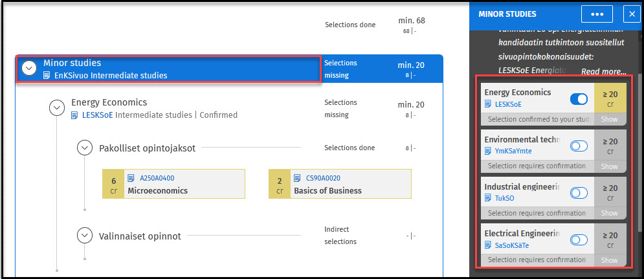Screen dimensions: 644x279
Task: Click document icon beside TukSO in sidebar
Action: [488, 198]
